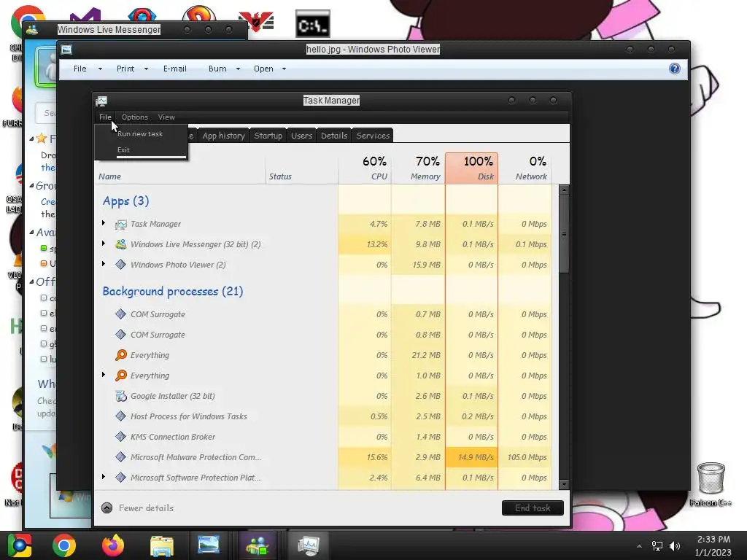This screenshot has height=560, width=747.
Task: Select the second COM Surrogate process
Action: tap(323, 335)
